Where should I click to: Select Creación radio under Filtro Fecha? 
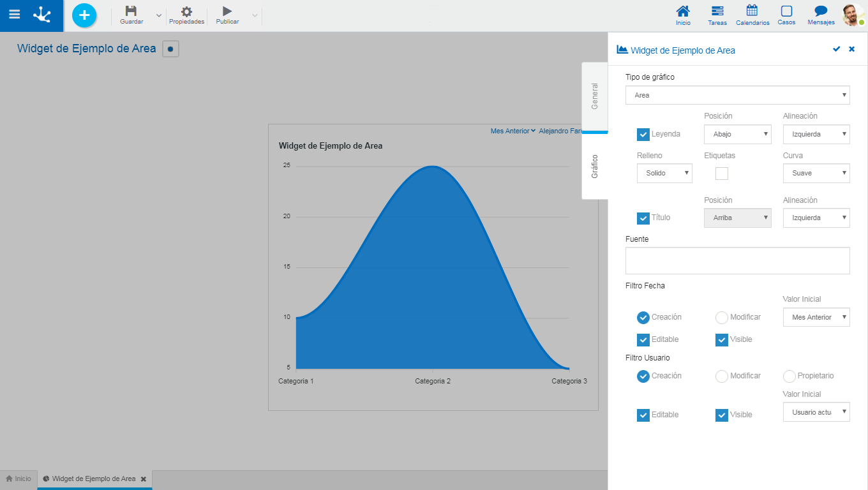pos(643,317)
